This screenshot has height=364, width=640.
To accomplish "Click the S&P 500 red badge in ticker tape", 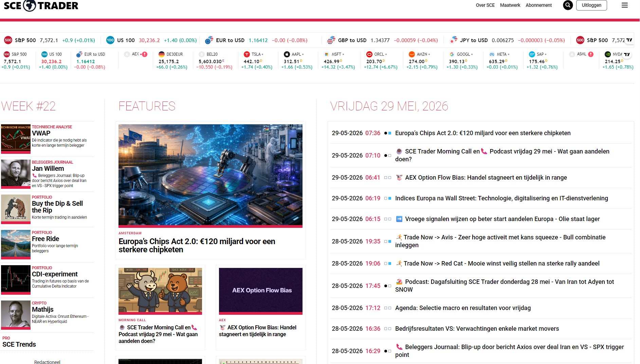I will pos(8,40).
